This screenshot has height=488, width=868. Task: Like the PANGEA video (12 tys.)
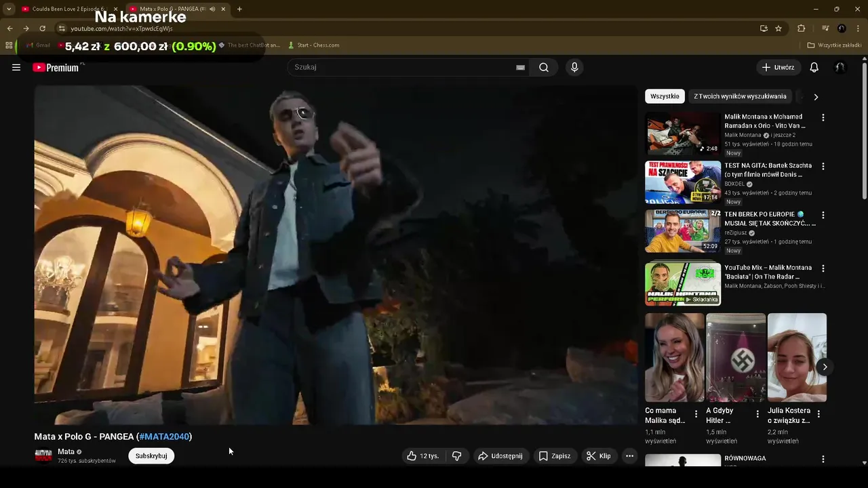[422, 456]
